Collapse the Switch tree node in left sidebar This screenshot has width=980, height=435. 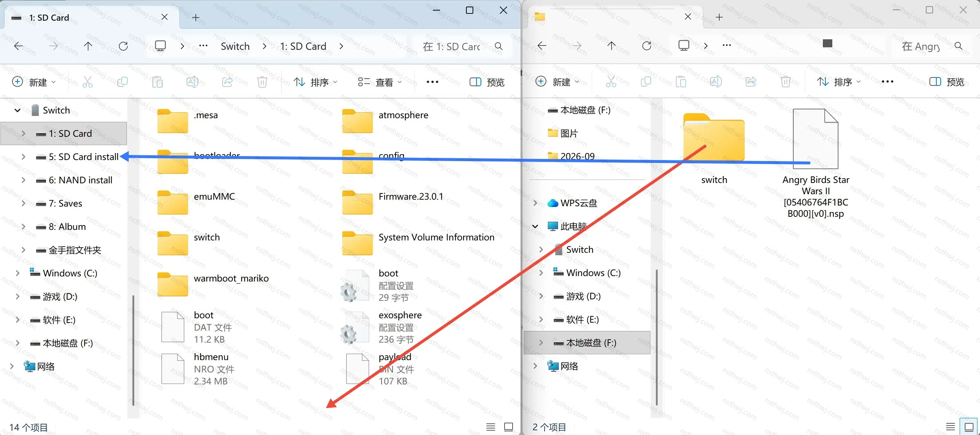[x=17, y=110]
